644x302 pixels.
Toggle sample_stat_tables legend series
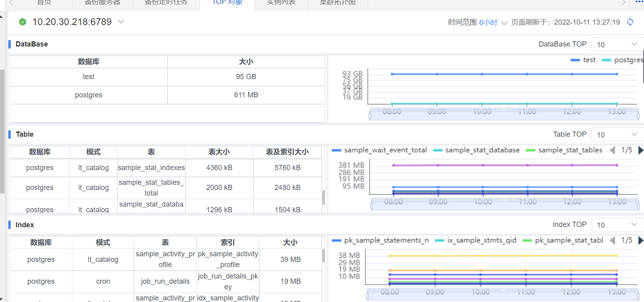[x=564, y=150]
